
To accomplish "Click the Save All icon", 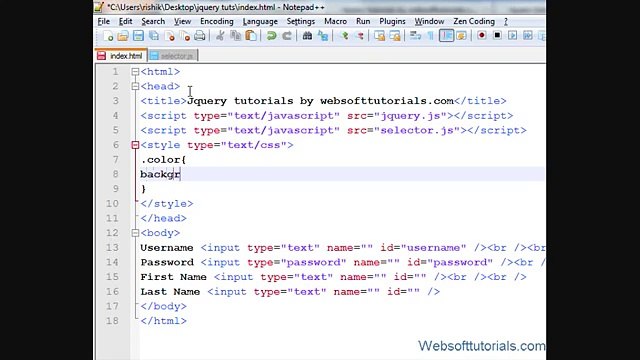I will 154,36.
